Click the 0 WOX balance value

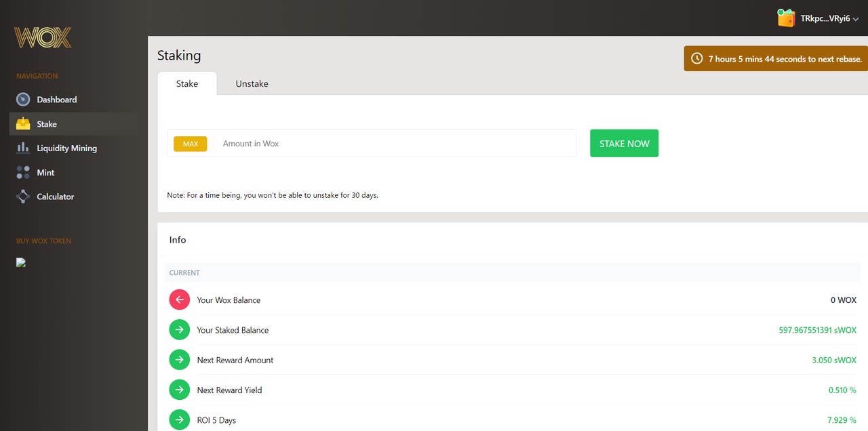844,300
